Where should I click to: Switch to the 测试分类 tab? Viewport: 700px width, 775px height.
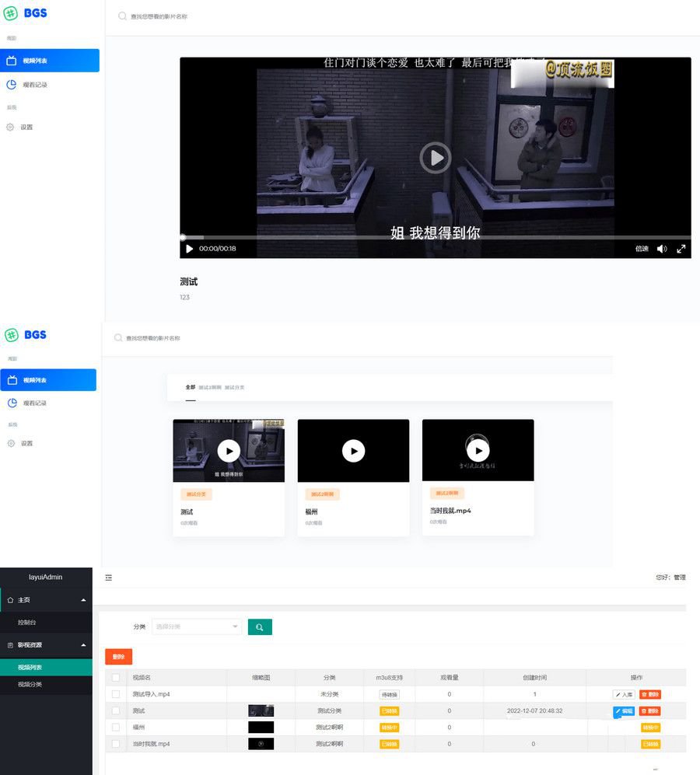click(234, 387)
